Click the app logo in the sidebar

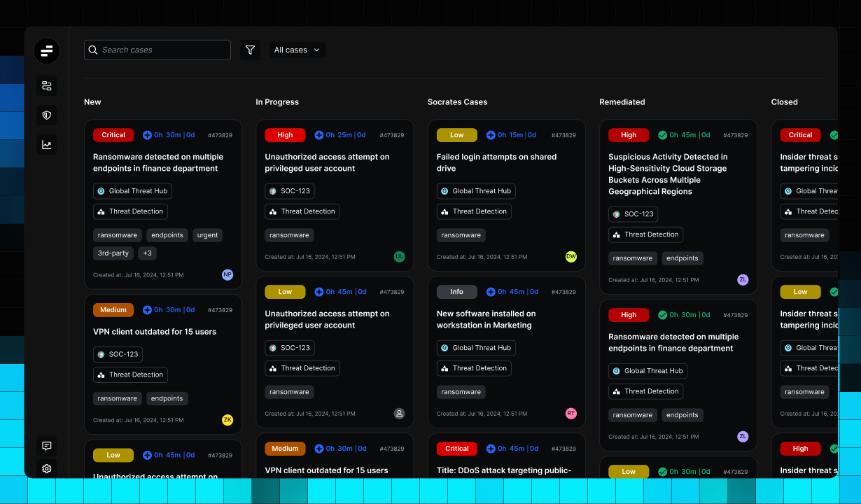47,50
